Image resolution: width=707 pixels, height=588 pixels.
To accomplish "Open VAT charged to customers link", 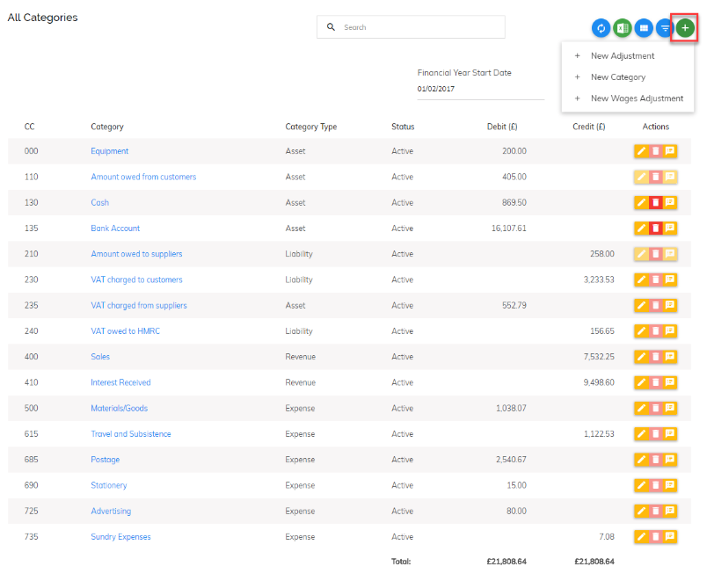I will (136, 279).
